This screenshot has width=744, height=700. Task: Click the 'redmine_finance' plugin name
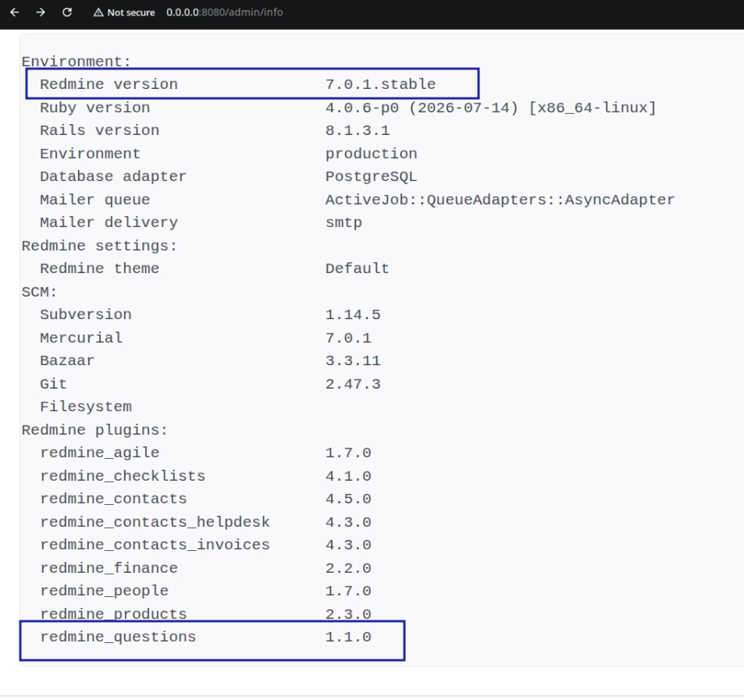click(109, 567)
